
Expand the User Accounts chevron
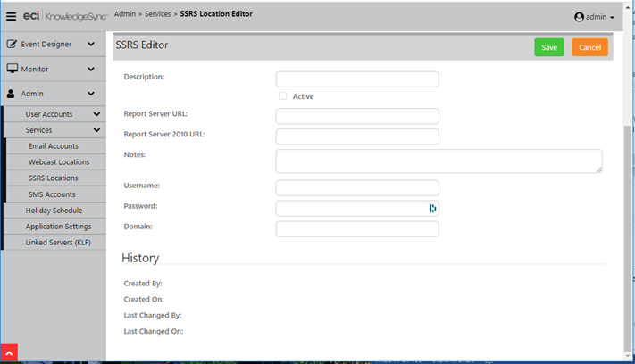click(96, 114)
